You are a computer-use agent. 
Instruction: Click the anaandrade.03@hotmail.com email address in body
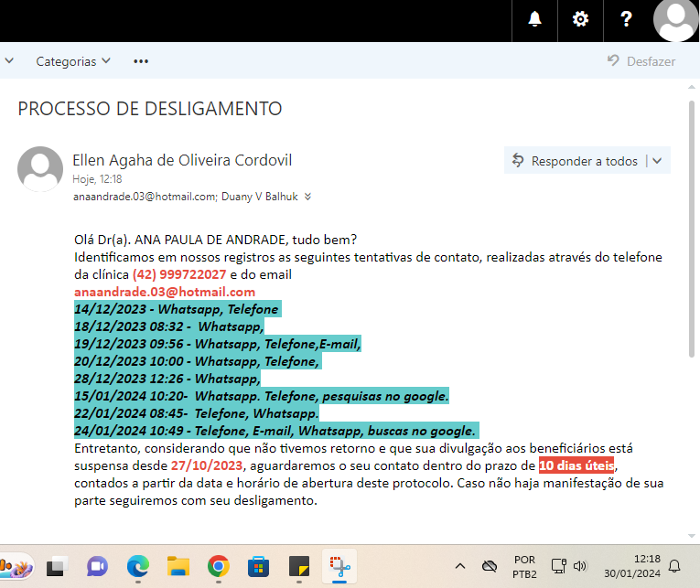coord(165,292)
